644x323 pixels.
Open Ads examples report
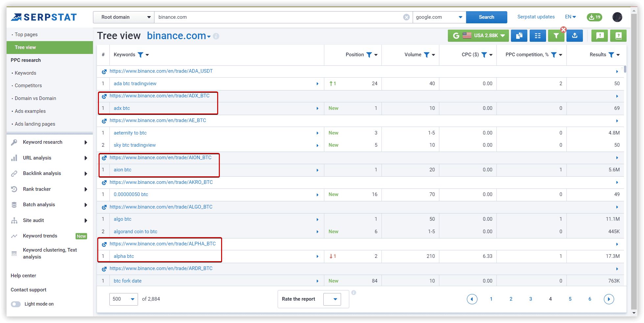[30, 111]
